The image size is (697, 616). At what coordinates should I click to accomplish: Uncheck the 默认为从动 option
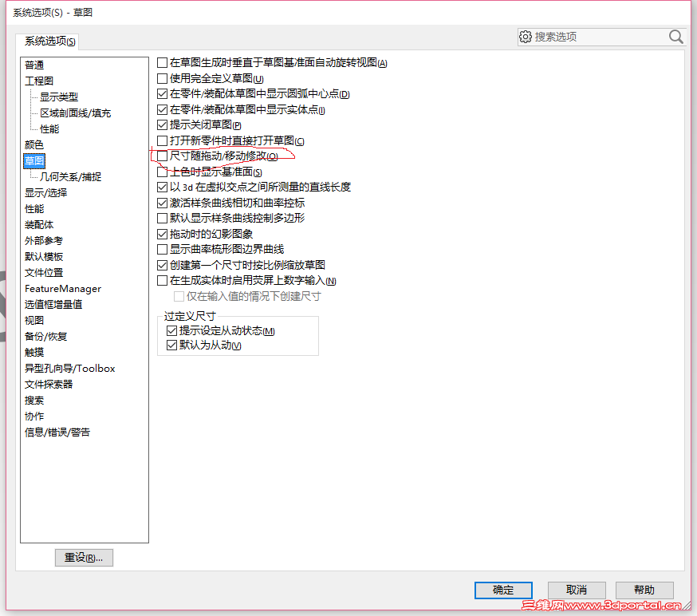(172, 345)
